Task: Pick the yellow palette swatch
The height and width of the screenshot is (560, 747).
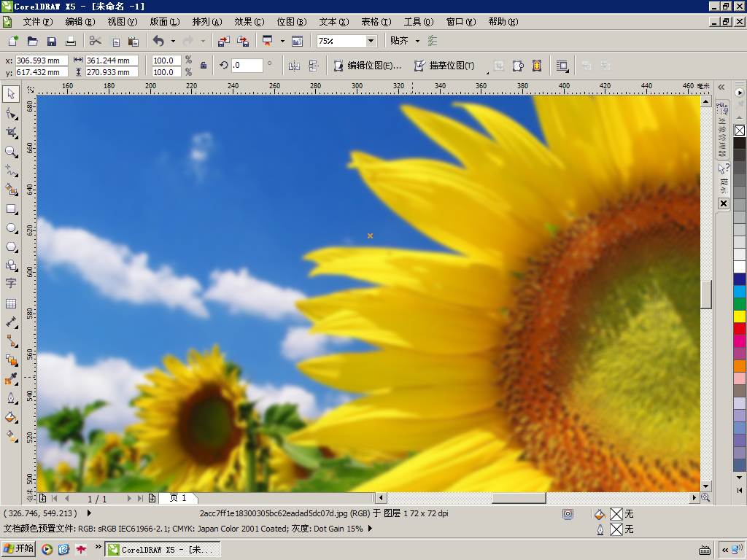Action: coord(740,316)
